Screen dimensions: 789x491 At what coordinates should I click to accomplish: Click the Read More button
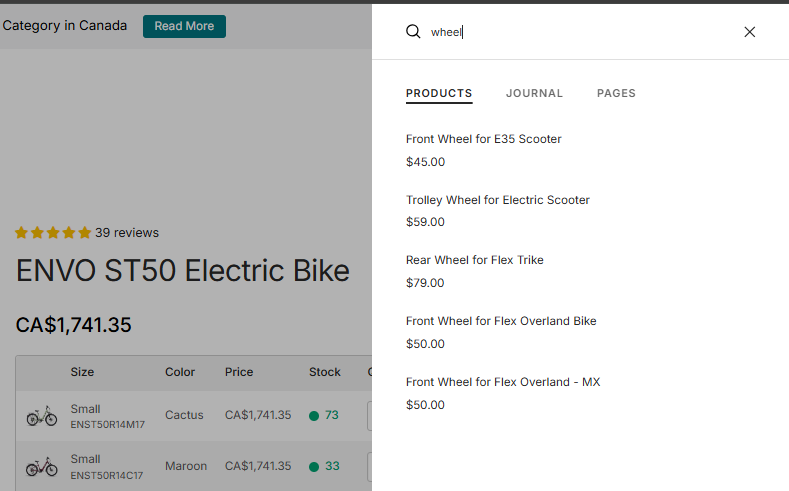click(184, 26)
